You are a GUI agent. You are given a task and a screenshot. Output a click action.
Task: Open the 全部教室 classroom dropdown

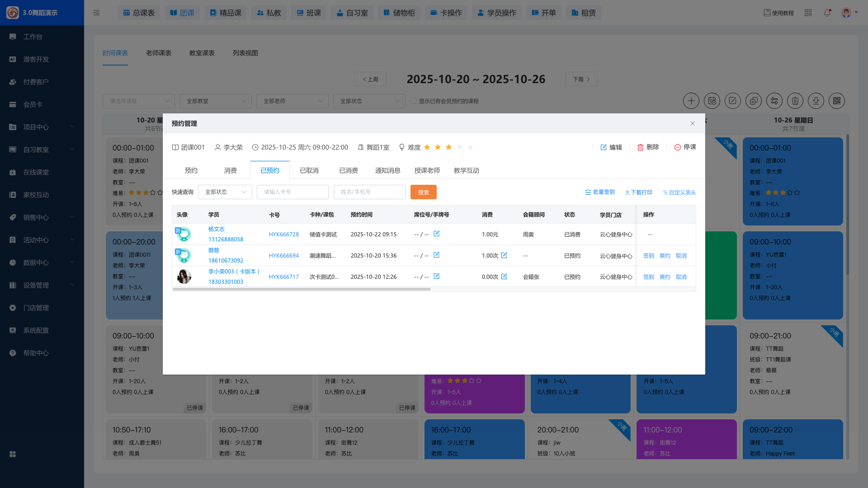click(x=216, y=101)
